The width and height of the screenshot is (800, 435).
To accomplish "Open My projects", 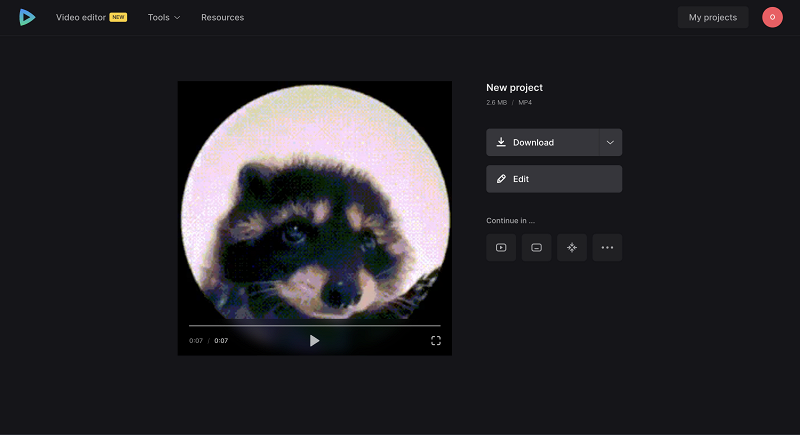I will [713, 17].
